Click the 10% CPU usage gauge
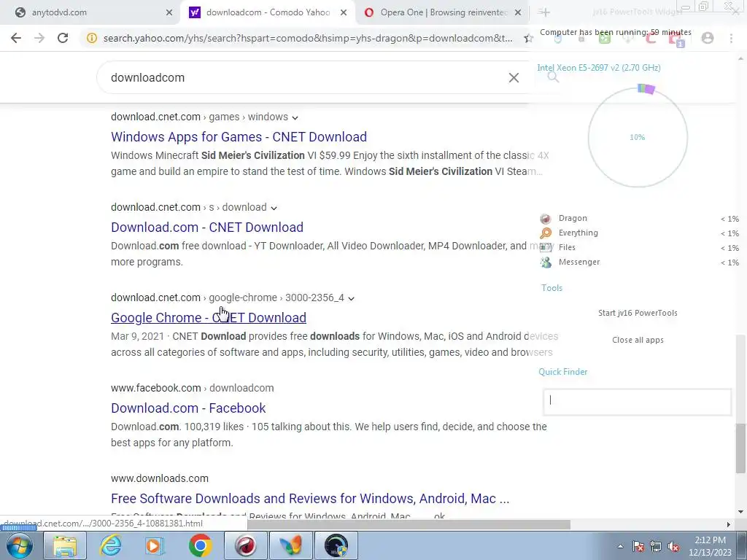This screenshot has width=747, height=560. pyautogui.click(x=638, y=137)
